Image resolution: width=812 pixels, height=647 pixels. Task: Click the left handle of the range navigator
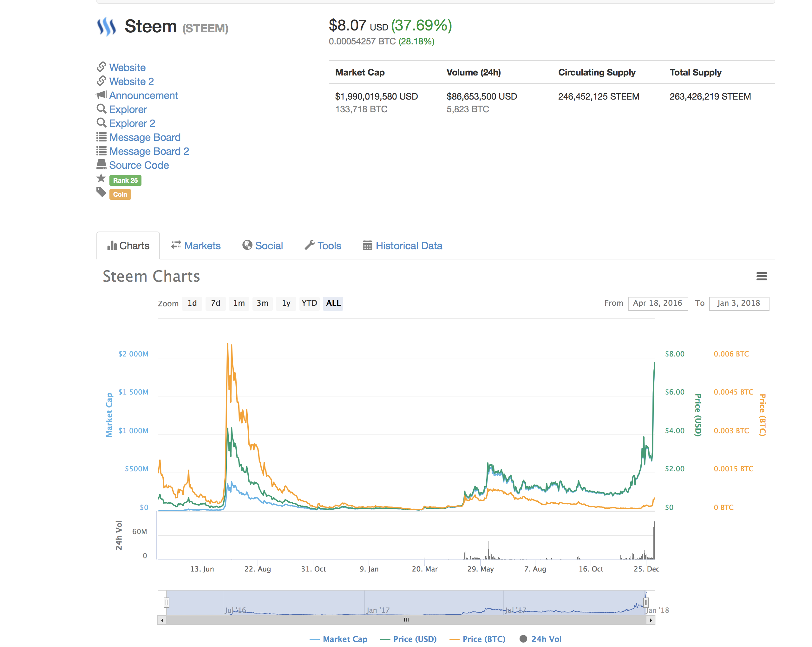pyautogui.click(x=167, y=603)
